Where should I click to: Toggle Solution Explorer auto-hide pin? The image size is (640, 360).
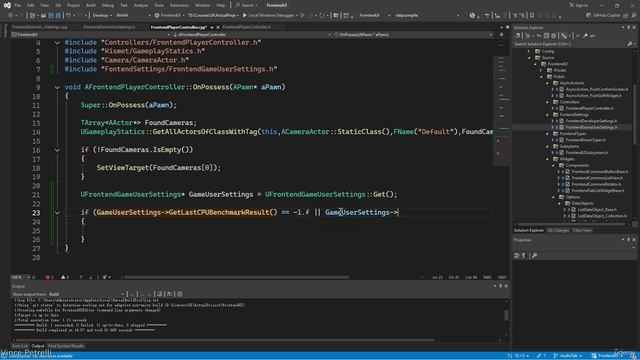pos(628,27)
